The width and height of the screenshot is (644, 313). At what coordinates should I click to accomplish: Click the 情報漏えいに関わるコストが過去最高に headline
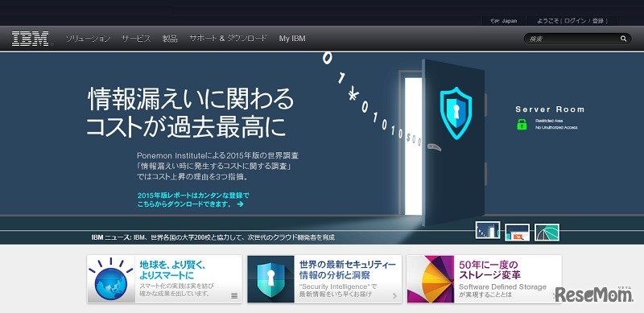pyautogui.click(x=190, y=113)
